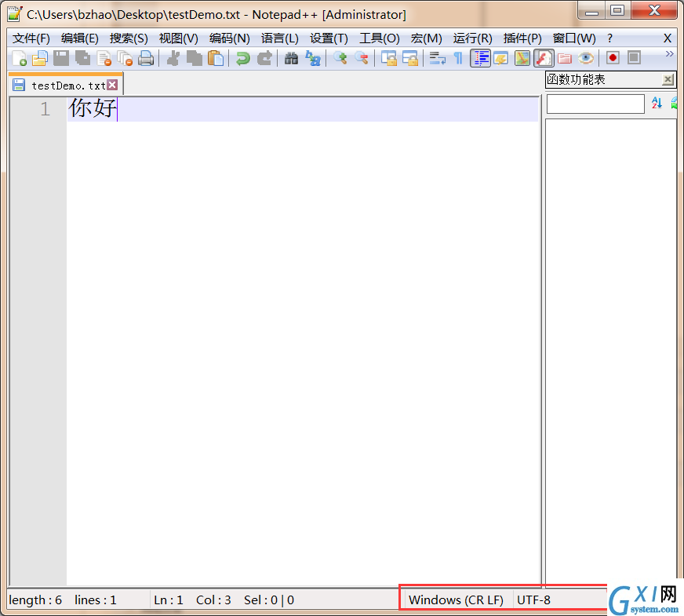Viewport: 684px width, 616px height.
Task: Expand the toolbar overflow chevron
Action: pyautogui.click(x=670, y=53)
